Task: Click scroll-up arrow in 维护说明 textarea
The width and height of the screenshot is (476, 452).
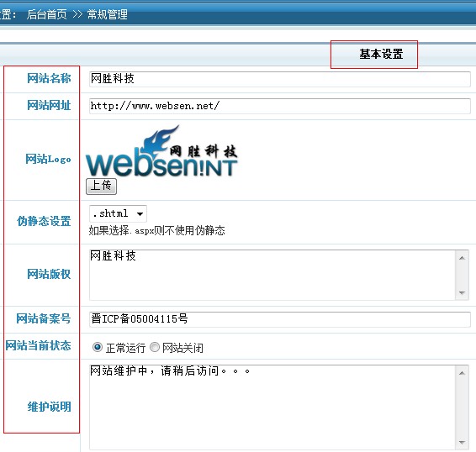Action: pos(462,373)
